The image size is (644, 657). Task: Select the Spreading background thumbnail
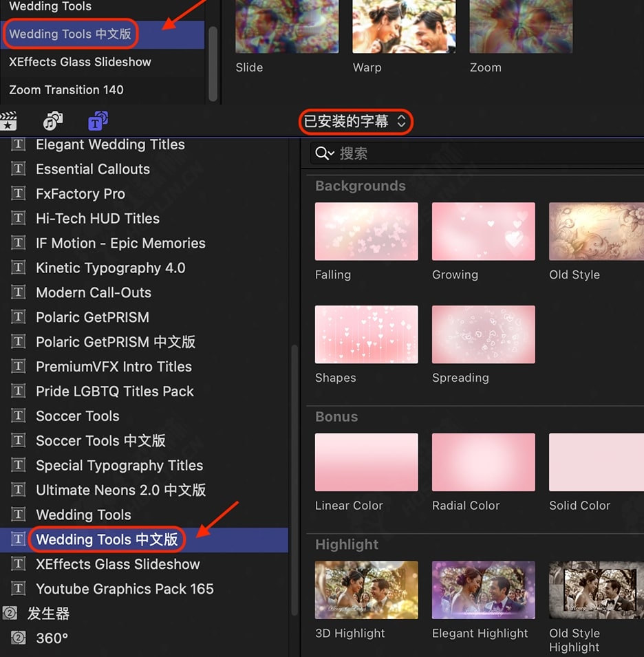[x=483, y=334]
